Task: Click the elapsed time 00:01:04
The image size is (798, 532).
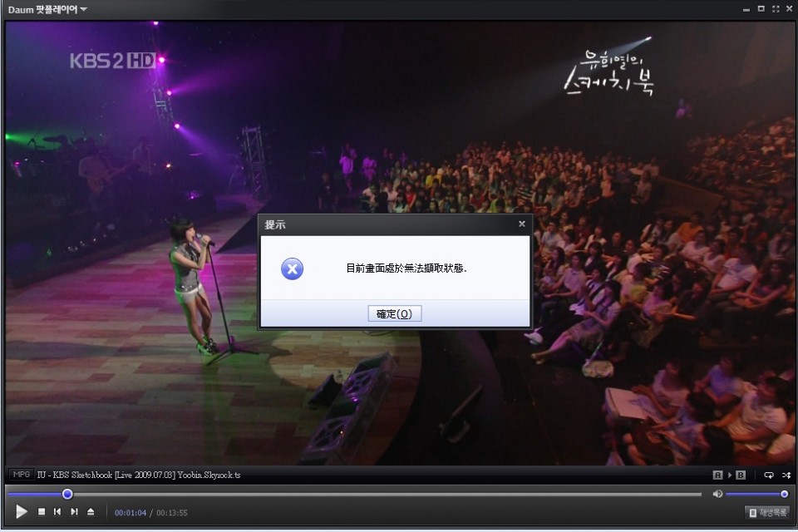Action: point(131,513)
